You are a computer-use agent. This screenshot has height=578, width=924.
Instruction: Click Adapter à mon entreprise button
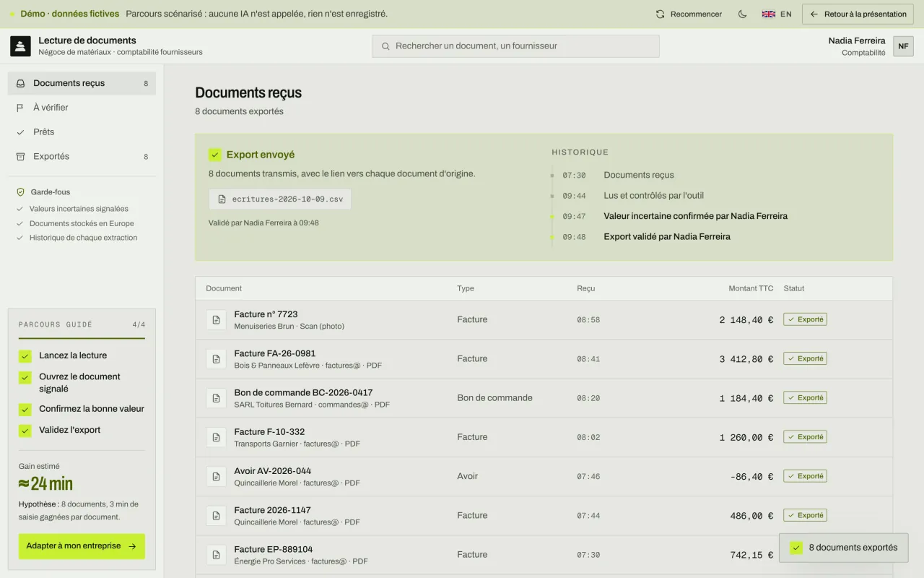click(82, 546)
